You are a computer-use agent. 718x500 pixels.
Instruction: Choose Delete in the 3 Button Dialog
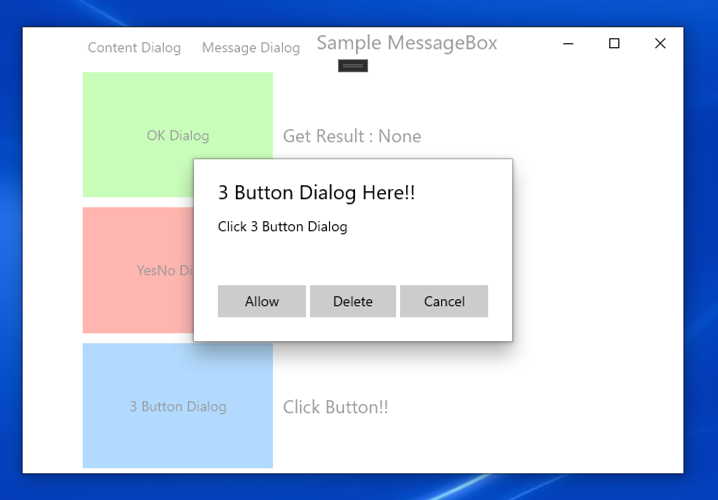pyautogui.click(x=353, y=301)
